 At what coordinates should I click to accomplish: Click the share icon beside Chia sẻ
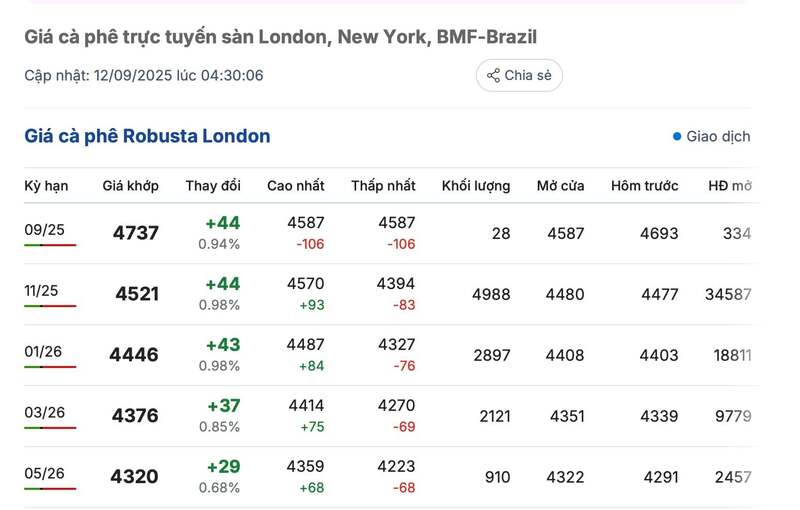point(493,75)
